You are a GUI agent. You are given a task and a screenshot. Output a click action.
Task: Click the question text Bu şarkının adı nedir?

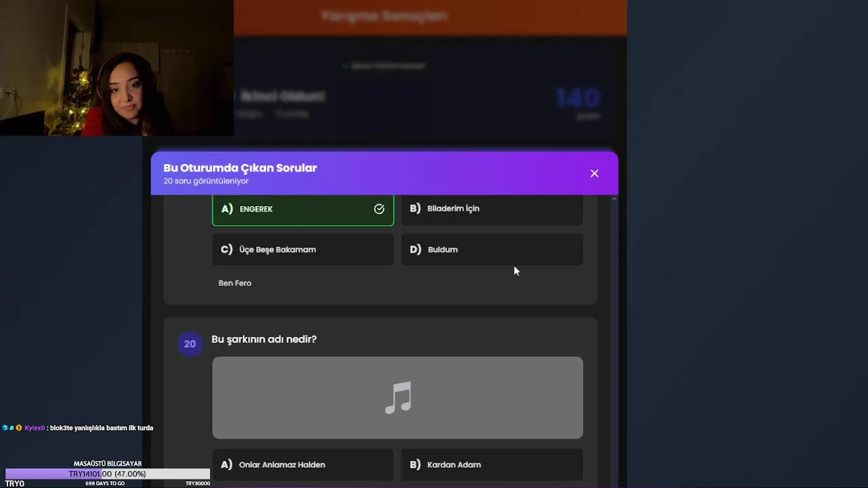coord(264,339)
